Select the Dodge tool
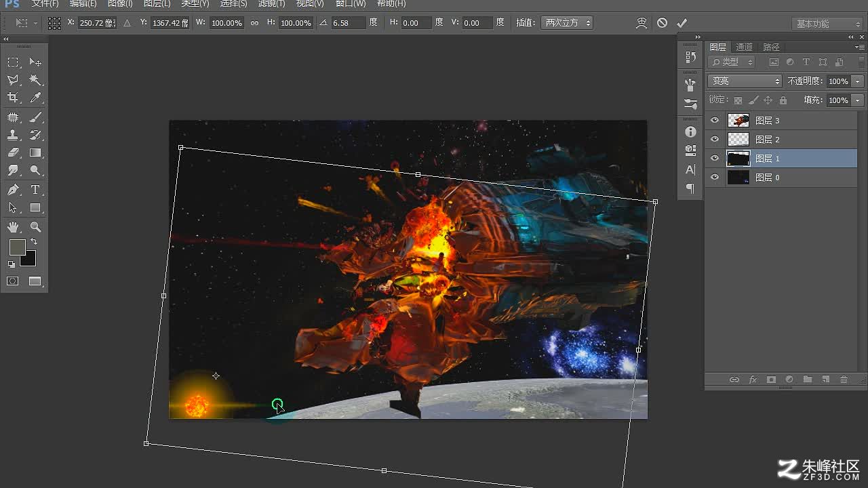Screen dimensions: 868x488 35,171
